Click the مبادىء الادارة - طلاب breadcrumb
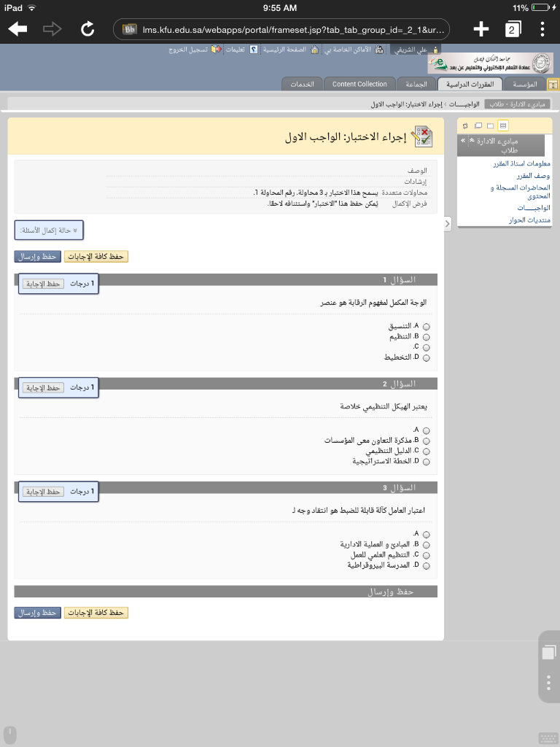The height and width of the screenshot is (747, 560). [x=517, y=104]
